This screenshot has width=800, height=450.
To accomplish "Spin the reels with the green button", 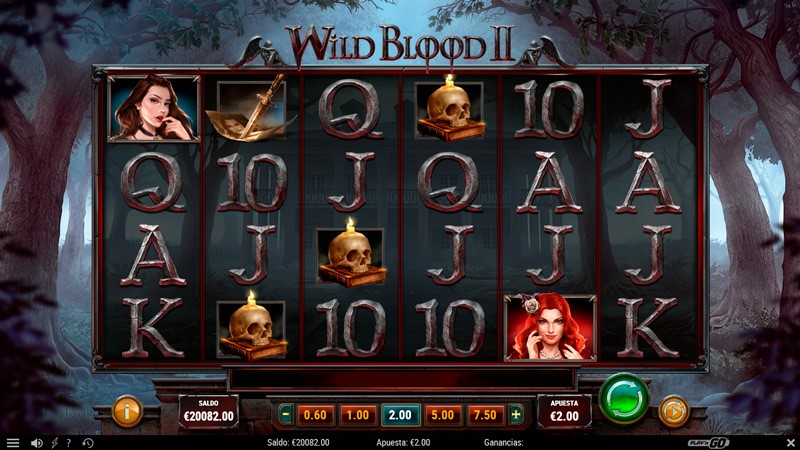I will click(x=623, y=398).
